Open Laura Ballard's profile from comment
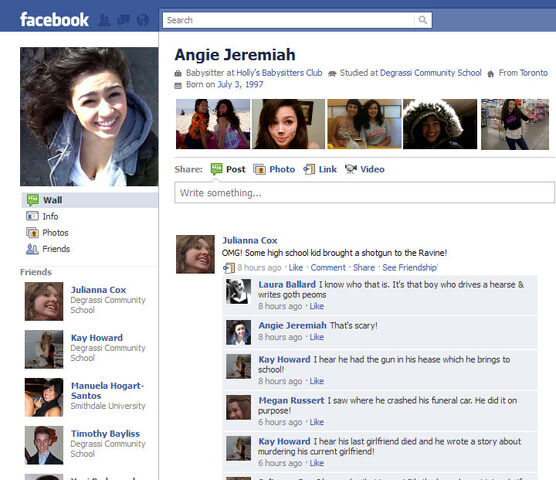 point(287,285)
